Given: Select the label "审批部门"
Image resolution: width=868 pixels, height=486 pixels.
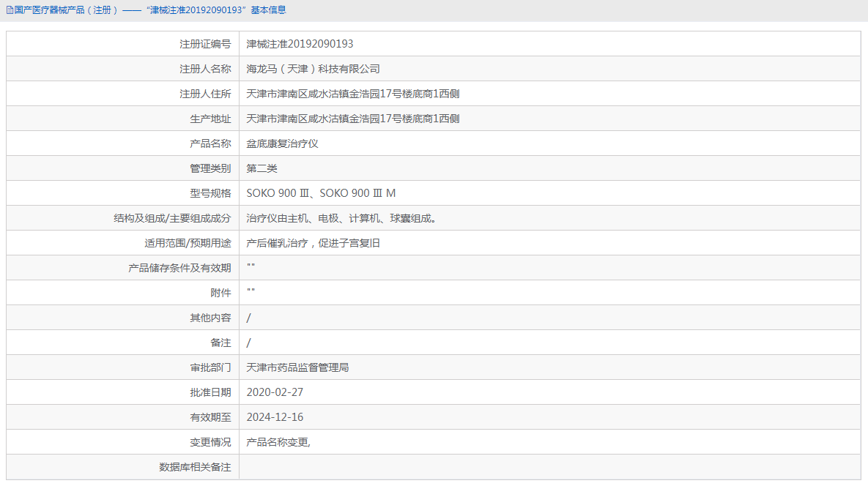Looking at the screenshot, I should click(x=209, y=367).
